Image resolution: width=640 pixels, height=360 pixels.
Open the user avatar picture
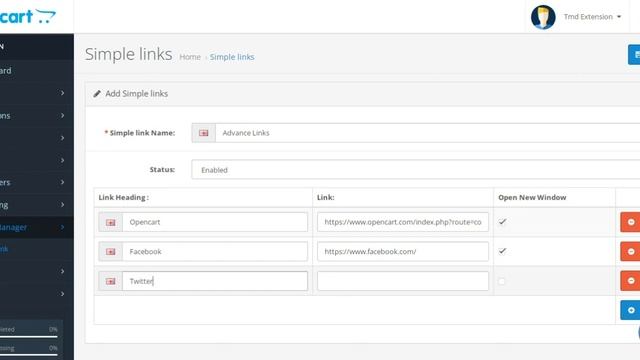[x=543, y=17]
